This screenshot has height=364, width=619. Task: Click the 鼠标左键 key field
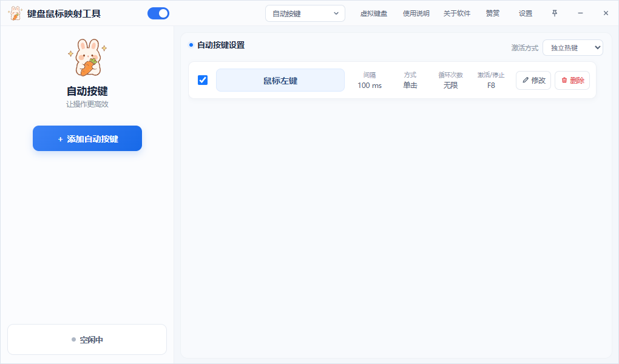(280, 80)
